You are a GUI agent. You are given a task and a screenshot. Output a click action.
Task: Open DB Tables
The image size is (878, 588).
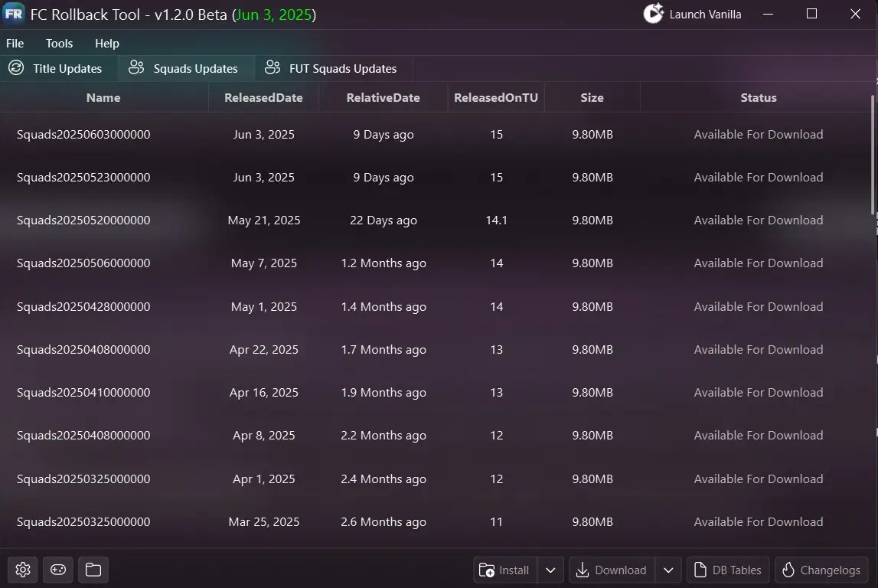(728, 570)
